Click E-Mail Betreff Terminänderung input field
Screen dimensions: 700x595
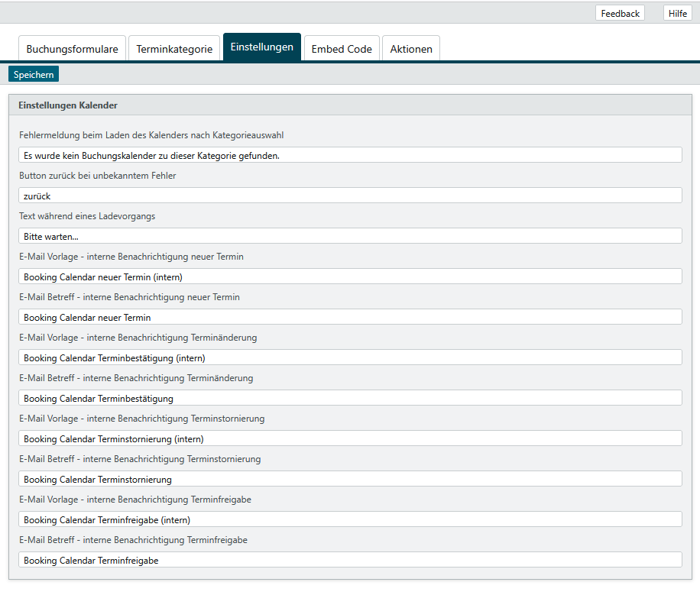click(350, 398)
